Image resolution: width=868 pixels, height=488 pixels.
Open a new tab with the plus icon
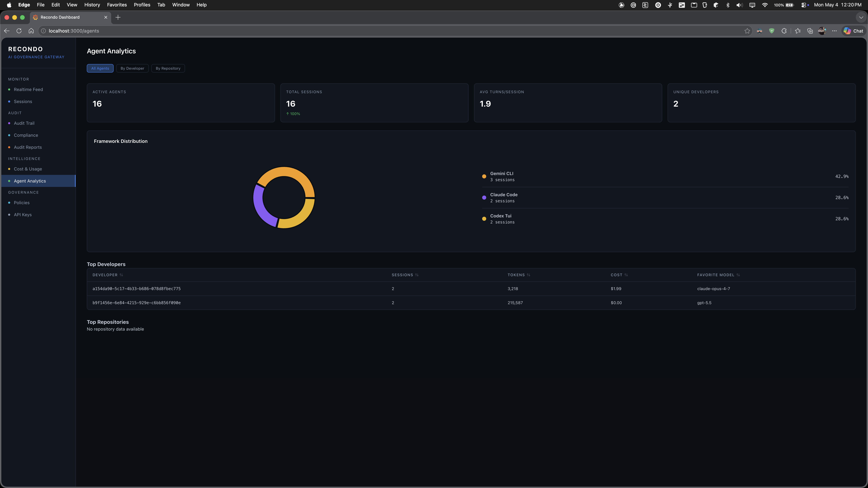coord(118,17)
